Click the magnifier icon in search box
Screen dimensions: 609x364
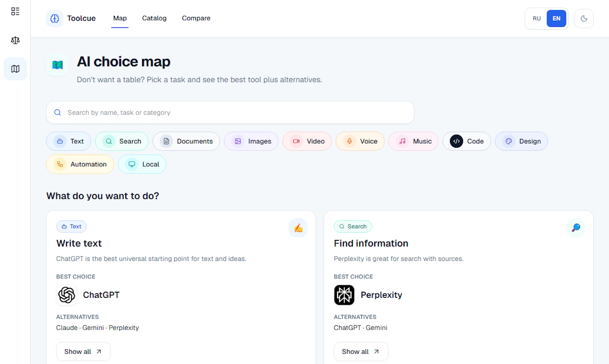coord(57,113)
